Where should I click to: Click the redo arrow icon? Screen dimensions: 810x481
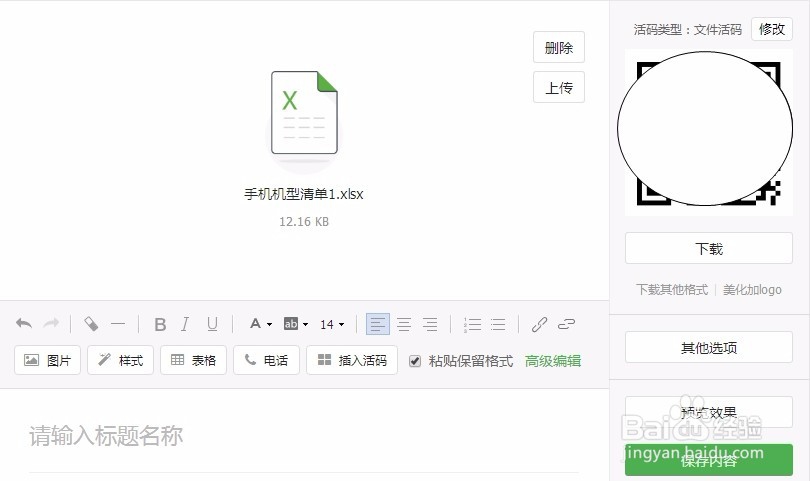(x=51, y=324)
